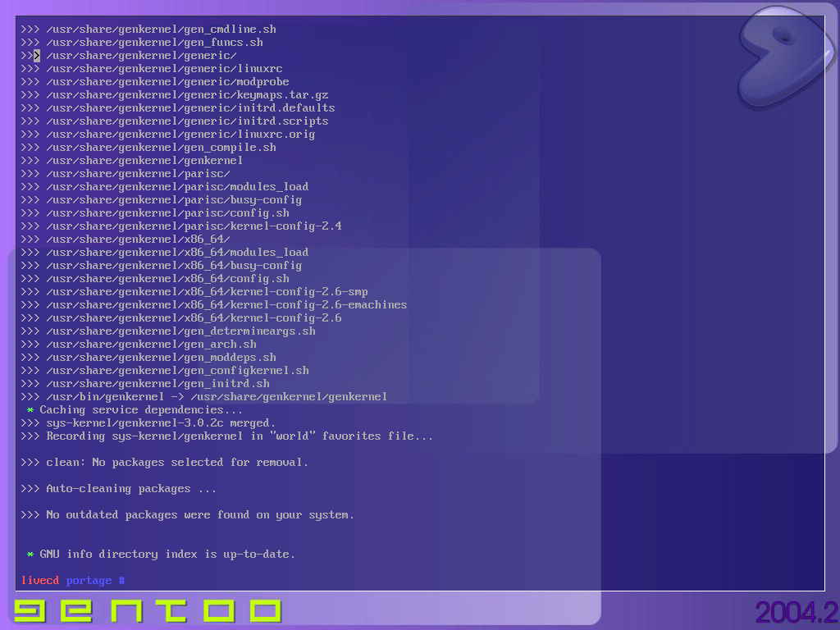Screen dimensions: 840x630
Task: Click the gen_arch.sh path line
Action: pos(139,344)
